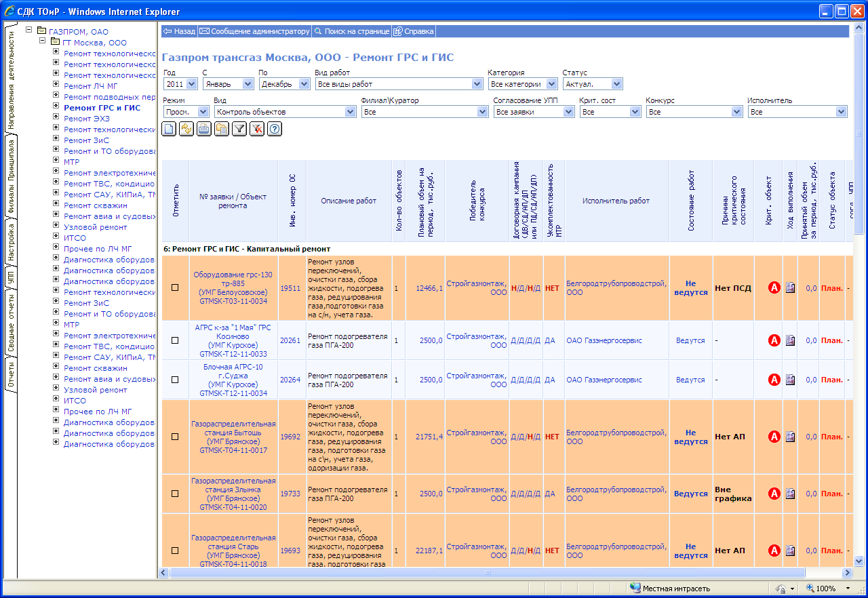This screenshot has height=598, width=868.
Task: Switch to Направления деятельности vertical tab
Action: [10, 79]
